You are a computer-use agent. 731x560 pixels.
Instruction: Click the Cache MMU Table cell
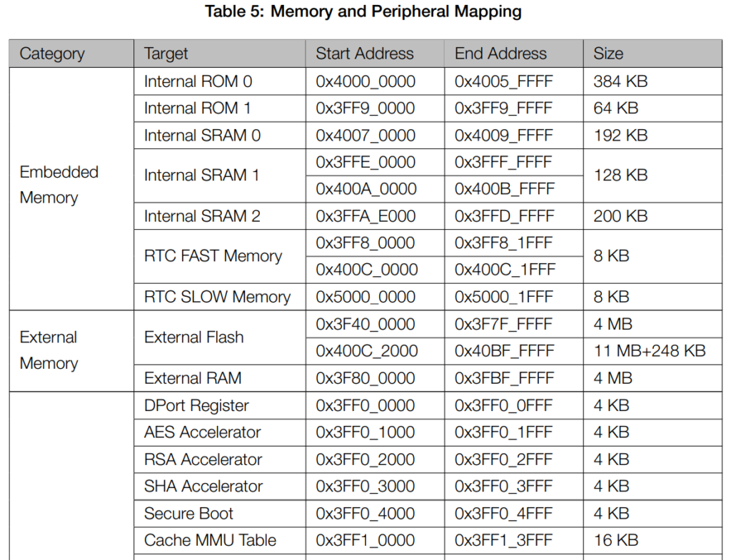210,541
